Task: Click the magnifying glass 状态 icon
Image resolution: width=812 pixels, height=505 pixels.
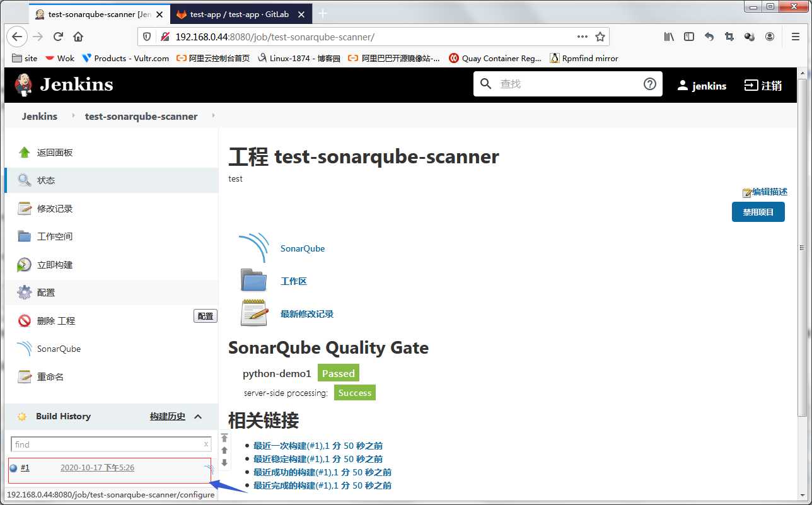Action: click(24, 180)
